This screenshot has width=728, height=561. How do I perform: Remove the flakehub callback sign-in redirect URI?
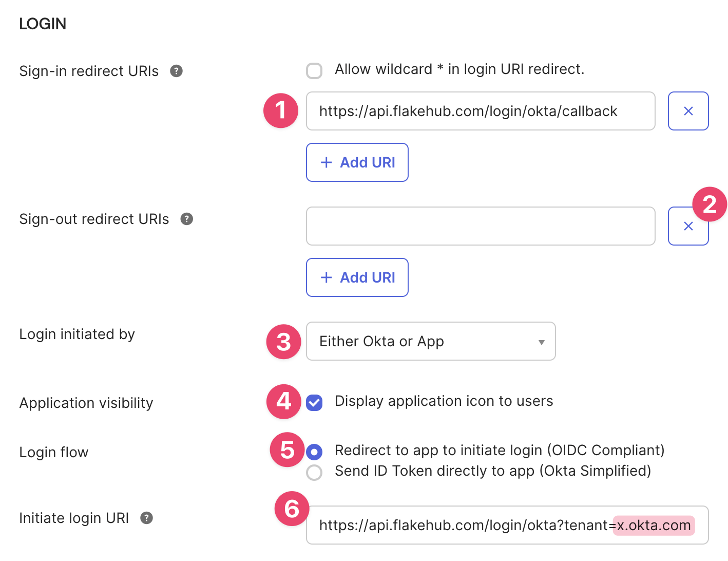688,111
